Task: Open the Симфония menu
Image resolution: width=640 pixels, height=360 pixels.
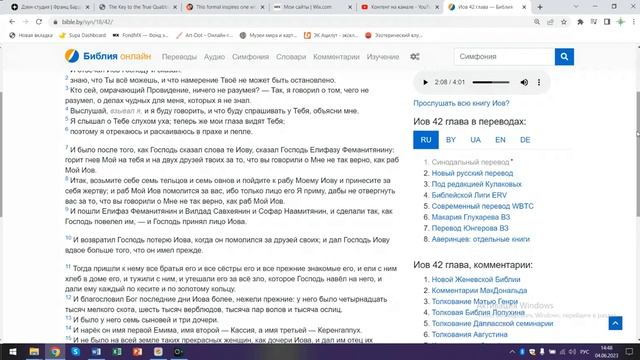Action: click(250, 57)
